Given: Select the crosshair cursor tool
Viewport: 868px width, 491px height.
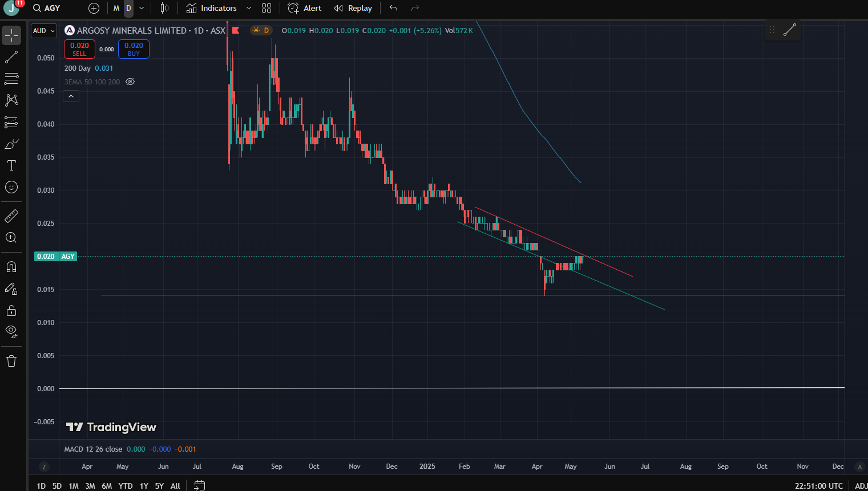Looking at the screenshot, I should (11, 35).
